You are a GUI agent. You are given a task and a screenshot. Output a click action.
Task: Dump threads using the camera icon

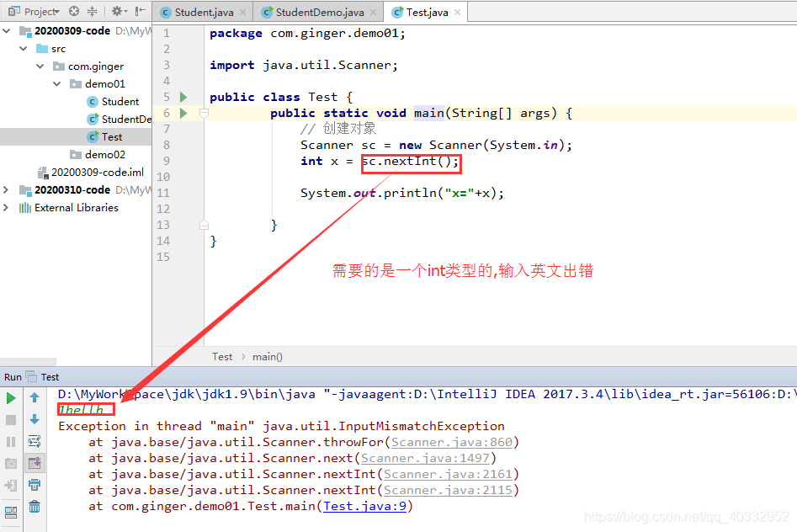pyautogui.click(x=11, y=463)
